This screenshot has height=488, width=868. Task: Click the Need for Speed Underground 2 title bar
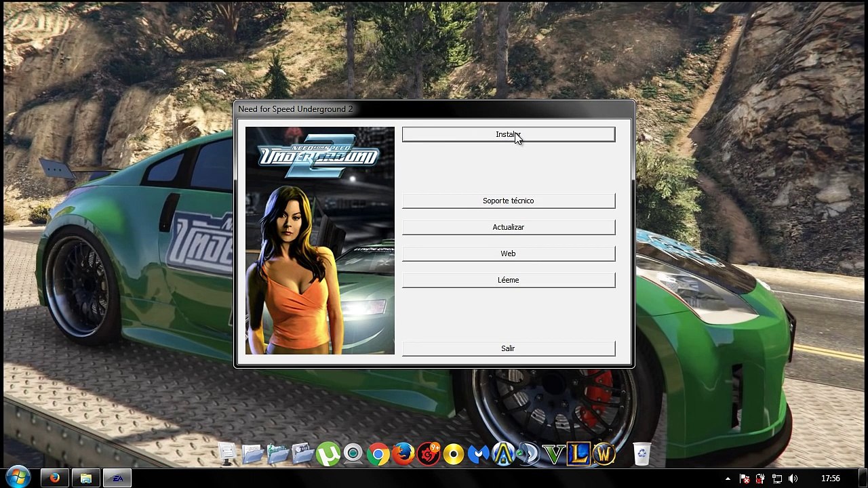coord(434,109)
